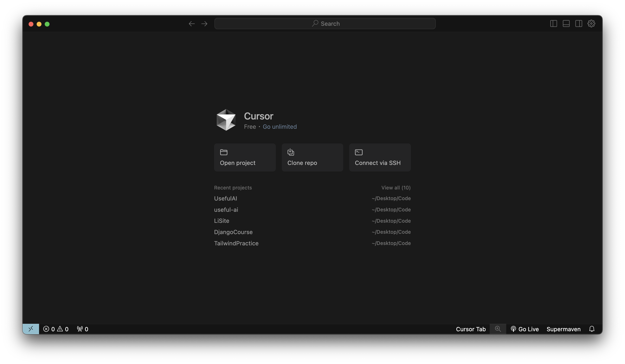Click Supermaven in the status bar
The image size is (625, 364).
point(564,329)
